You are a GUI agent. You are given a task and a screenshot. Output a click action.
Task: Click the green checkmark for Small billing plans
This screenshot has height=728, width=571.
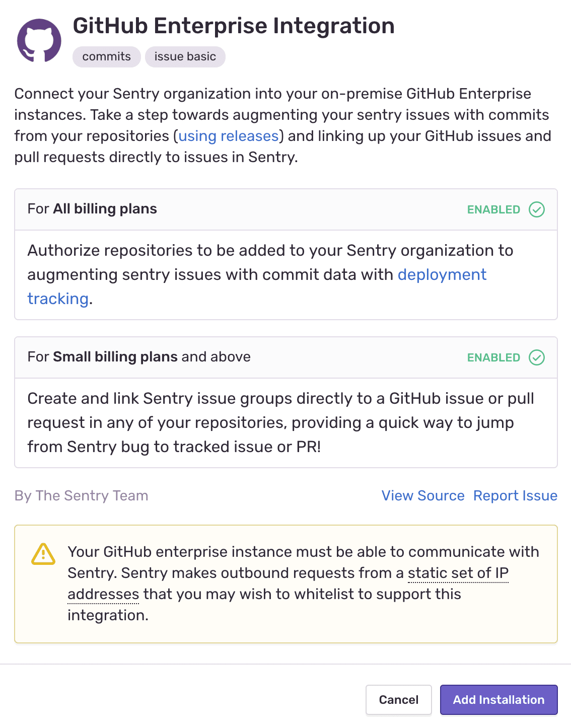click(537, 357)
